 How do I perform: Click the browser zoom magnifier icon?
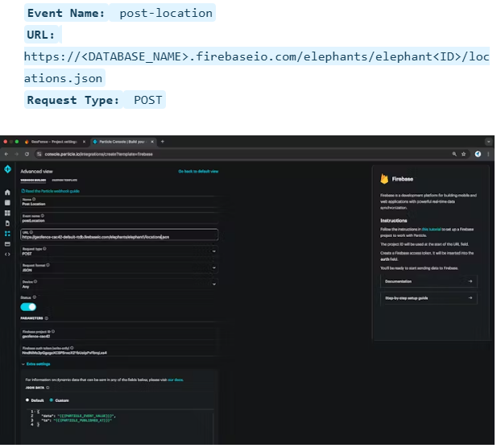point(456,153)
